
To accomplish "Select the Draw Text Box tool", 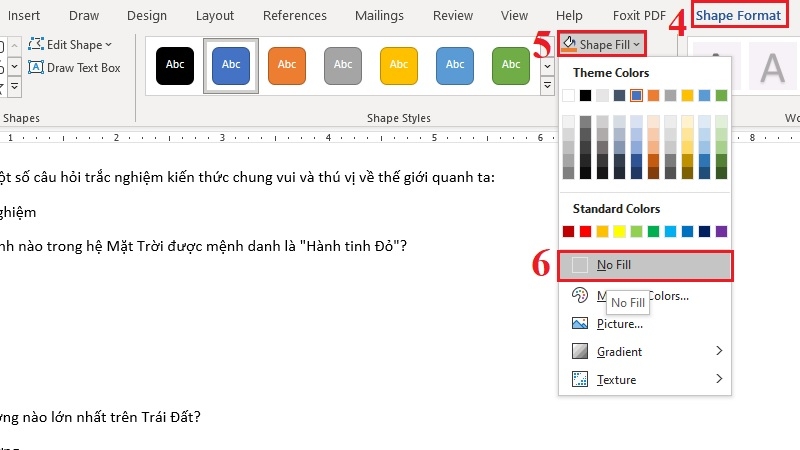I will pos(74,68).
